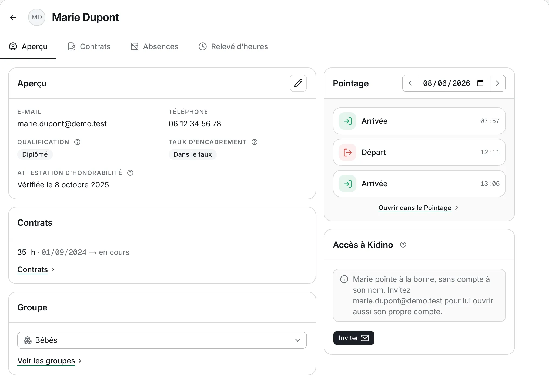Image resolution: width=549 pixels, height=392 pixels.
Task: Select the Arrivée 07:57 entry
Action: click(x=419, y=121)
